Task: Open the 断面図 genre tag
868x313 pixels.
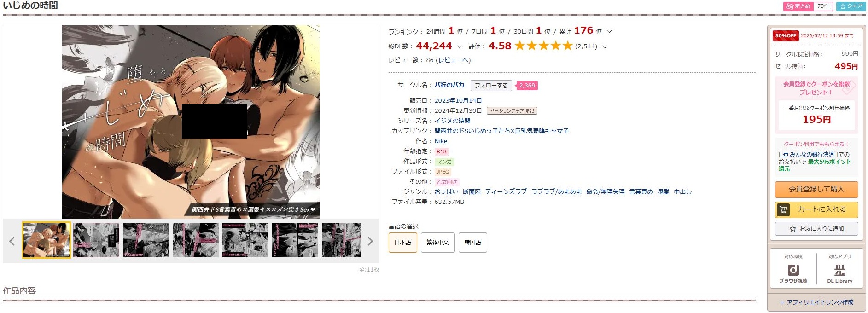Action: pyautogui.click(x=472, y=192)
